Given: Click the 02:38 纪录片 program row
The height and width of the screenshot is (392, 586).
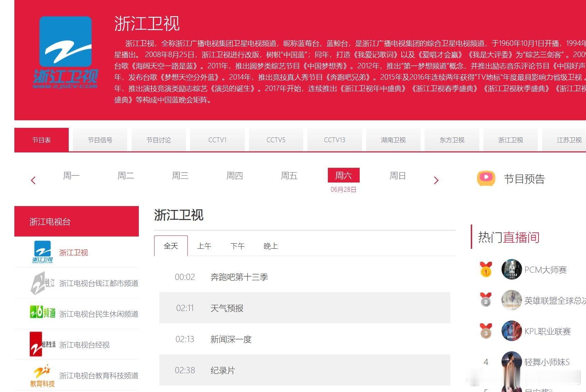Looking at the screenshot, I should (x=305, y=370).
